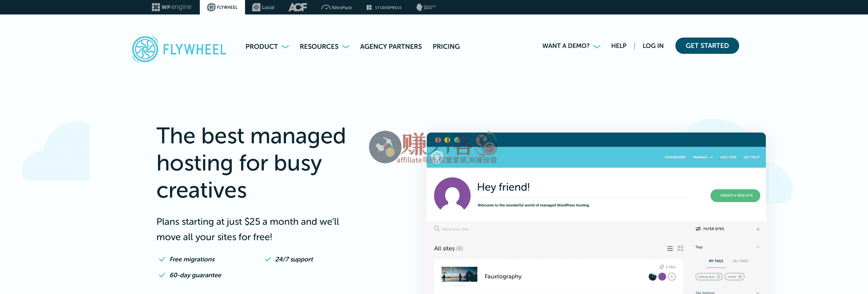
Task: Expand the Product dropdown menu
Action: pyautogui.click(x=267, y=47)
